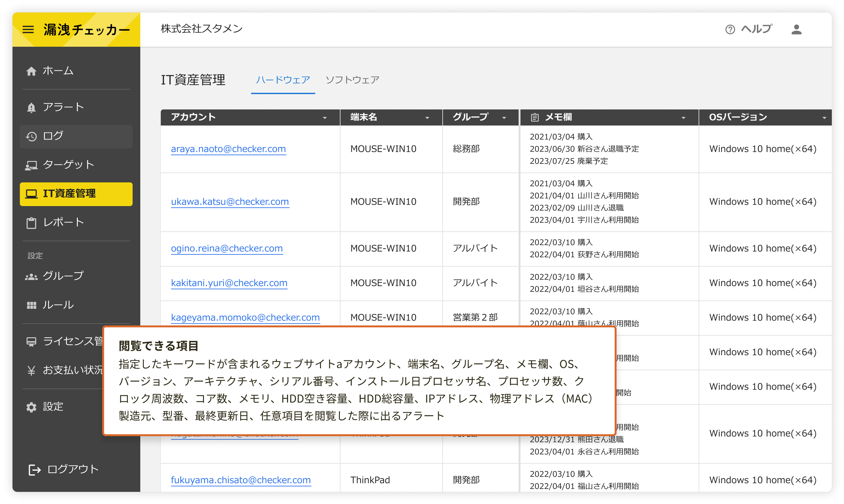
Task: Click the 株式会社スタメン company name
Action: click(x=201, y=28)
